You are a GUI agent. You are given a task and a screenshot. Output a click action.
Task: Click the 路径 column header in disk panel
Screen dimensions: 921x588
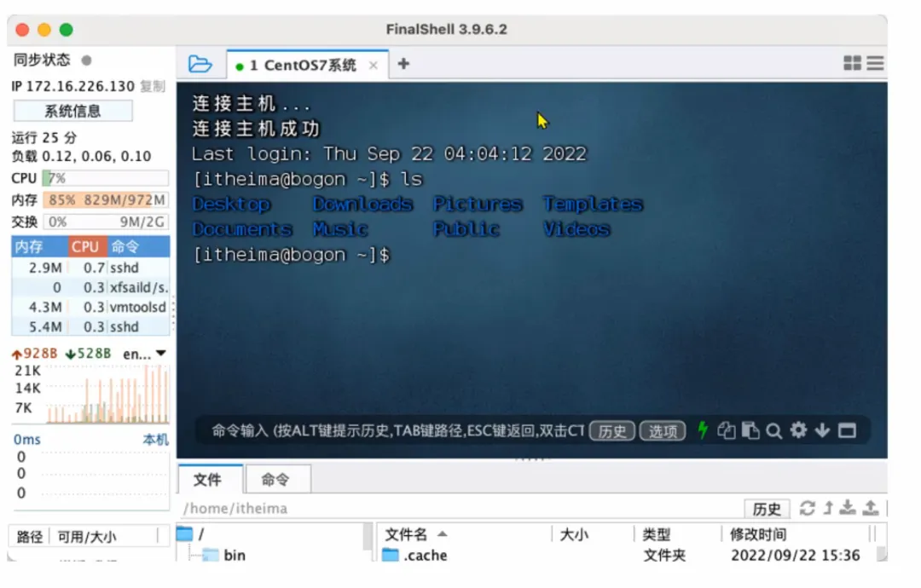click(29, 537)
